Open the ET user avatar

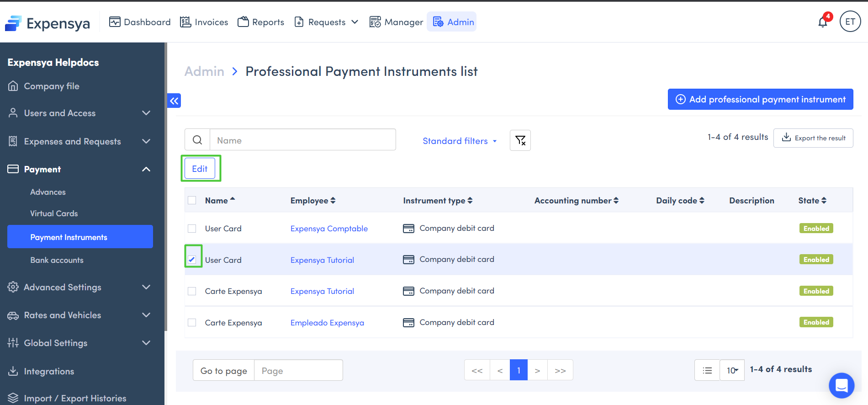pyautogui.click(x=850, y=21)
